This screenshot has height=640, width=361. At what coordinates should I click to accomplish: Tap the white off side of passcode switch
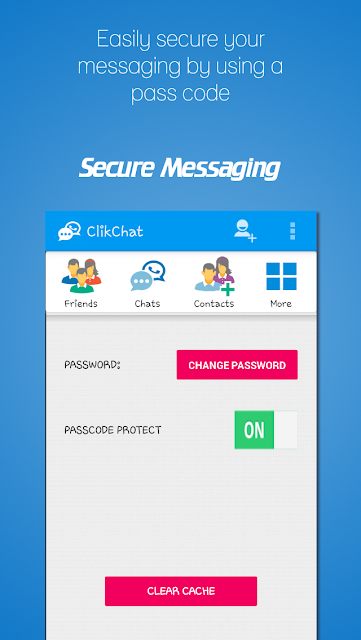tap(285, 430)
